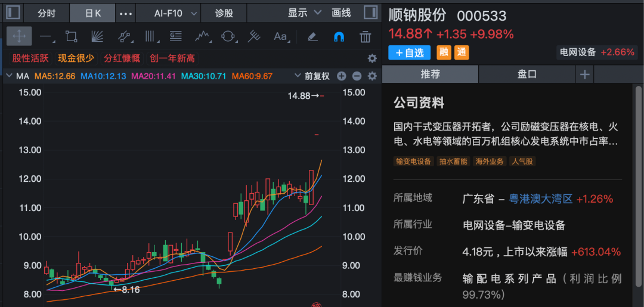Click the trash icon to delete drawings
Viewport: 644px width, 307px height.
click(365, 37)
